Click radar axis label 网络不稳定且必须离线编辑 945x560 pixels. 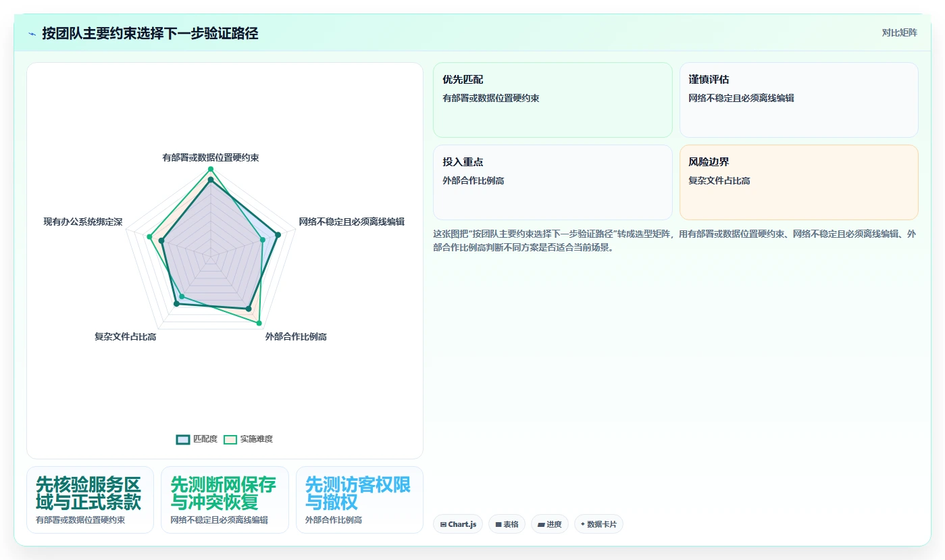tap(352, 222)
